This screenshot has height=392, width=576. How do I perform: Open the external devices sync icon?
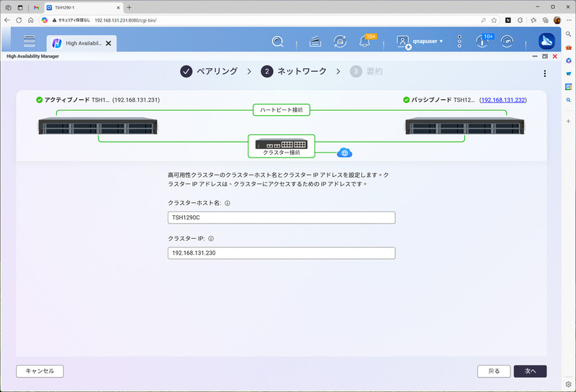tap(340, 42)
